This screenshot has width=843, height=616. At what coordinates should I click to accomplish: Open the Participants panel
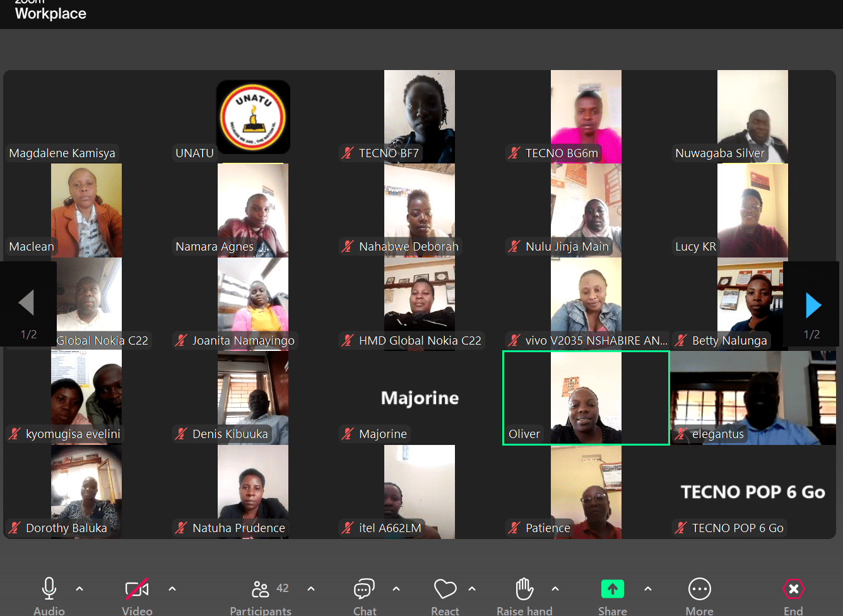(261, 589)
